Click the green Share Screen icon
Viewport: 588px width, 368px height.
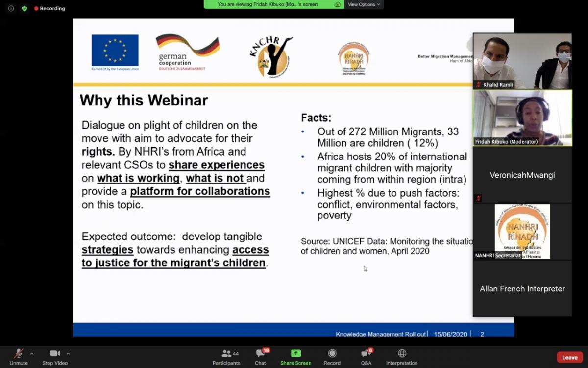(295, 353)
